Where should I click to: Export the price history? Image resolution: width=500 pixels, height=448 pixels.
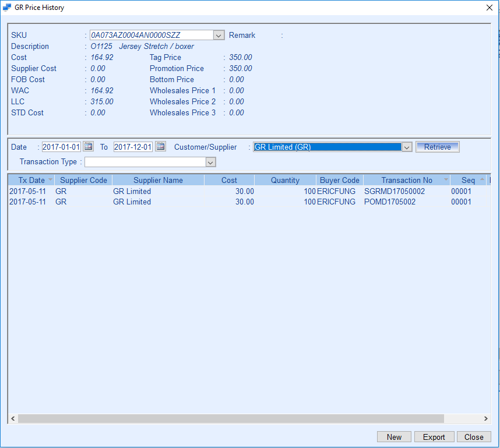coord(434,437)
